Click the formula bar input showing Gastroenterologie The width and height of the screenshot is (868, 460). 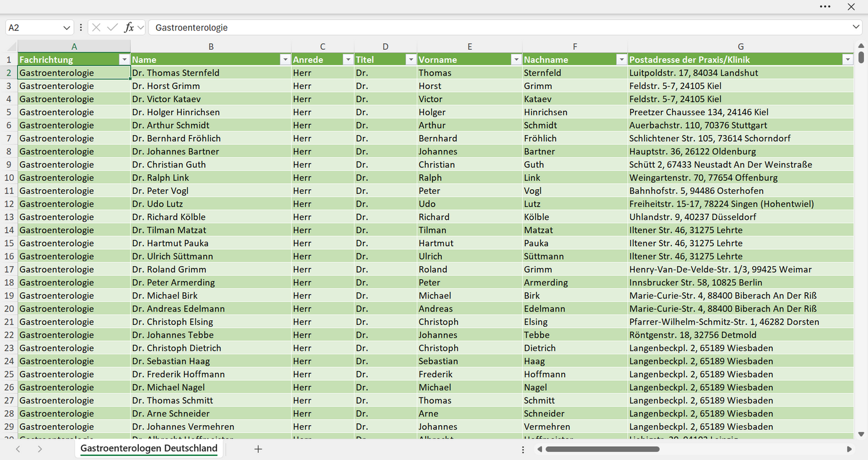pyautogui.click(x=499, y=28)
